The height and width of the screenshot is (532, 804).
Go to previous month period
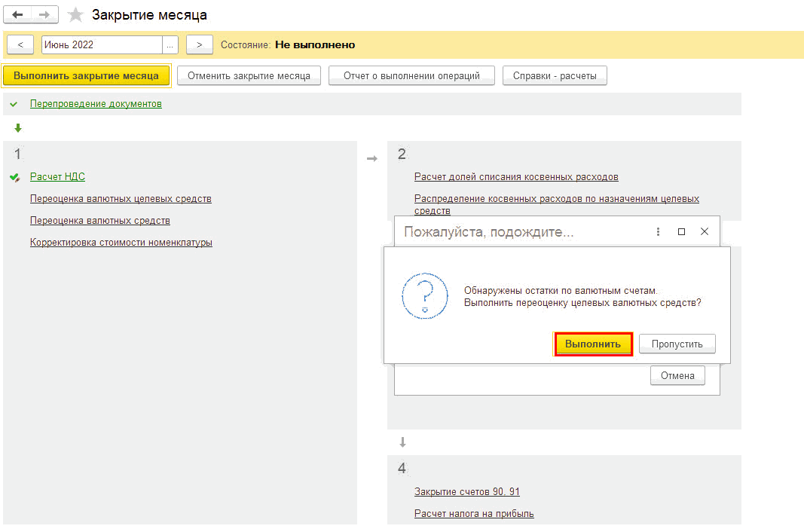pos(20,45)
